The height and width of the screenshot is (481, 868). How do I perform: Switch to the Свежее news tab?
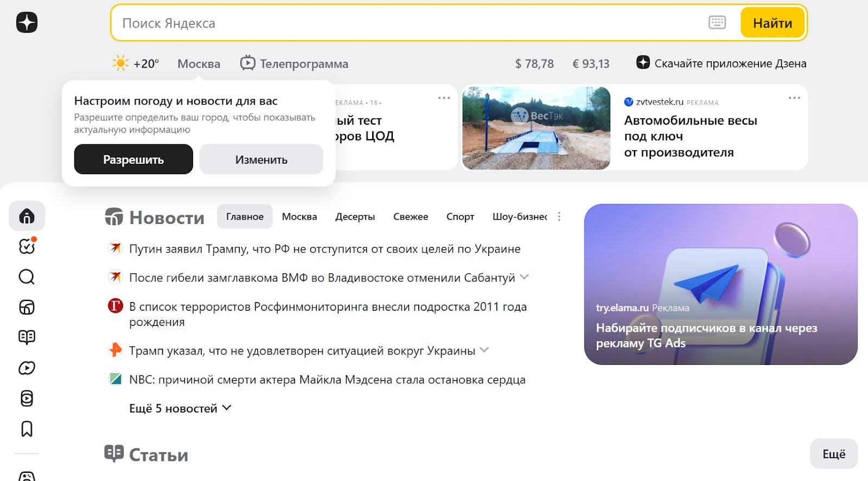point(411,216)
